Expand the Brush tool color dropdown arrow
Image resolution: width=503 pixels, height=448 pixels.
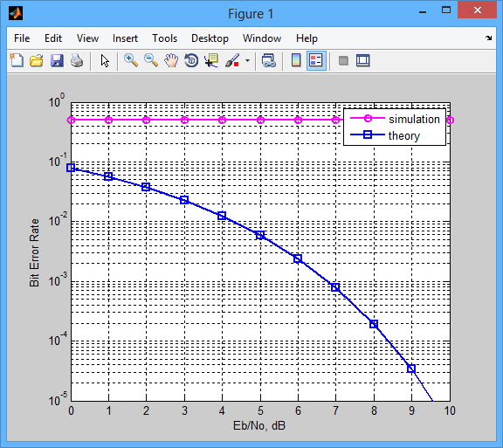[247, 60]
